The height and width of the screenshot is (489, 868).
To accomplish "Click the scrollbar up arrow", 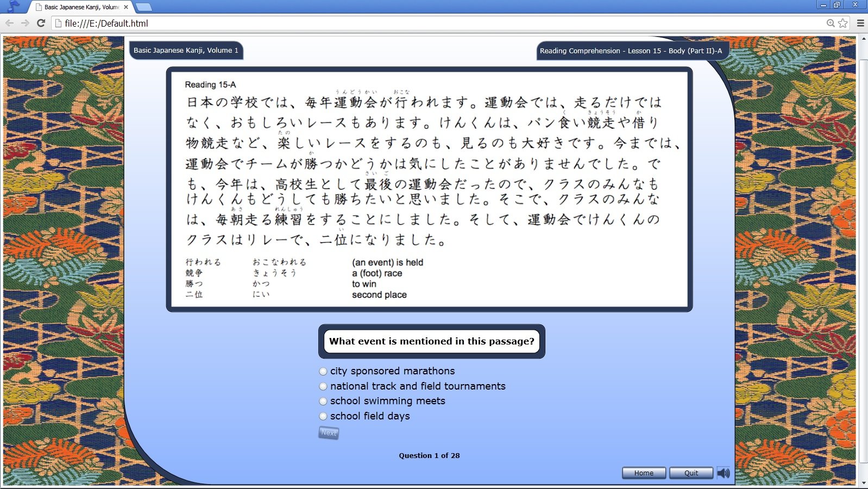I will (863, 39).
